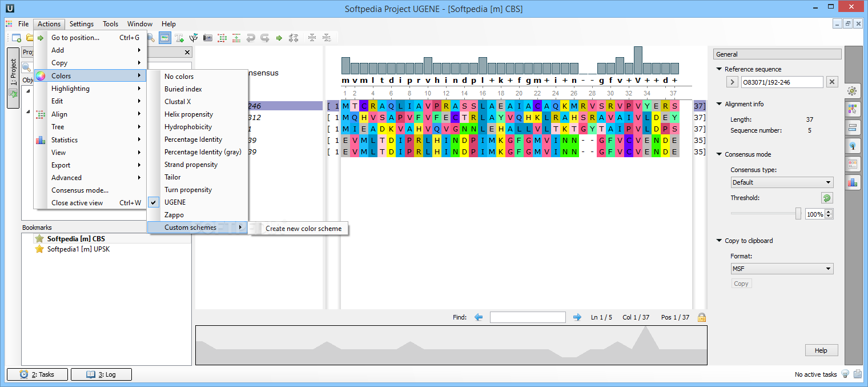Click the new document toolbar icon

[x=16, y=38]
